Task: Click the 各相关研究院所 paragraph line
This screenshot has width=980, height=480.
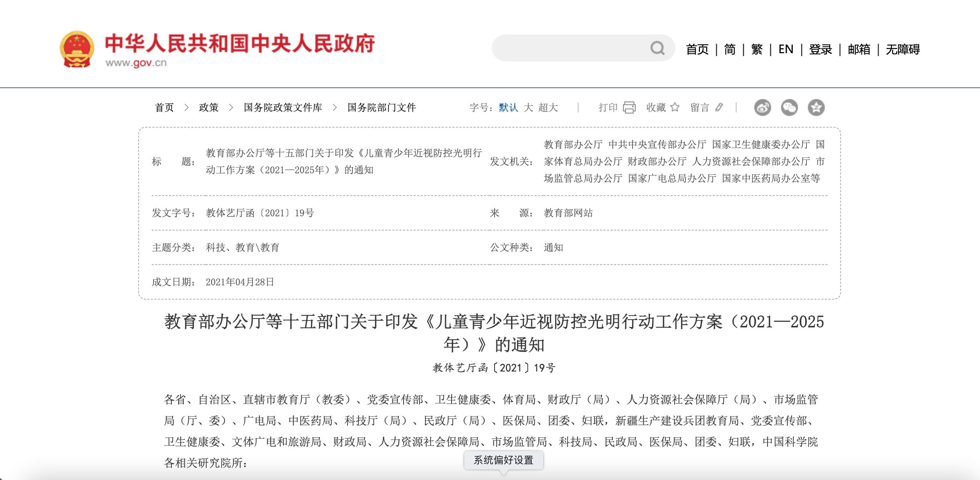Action: click(x=205, y=463)
